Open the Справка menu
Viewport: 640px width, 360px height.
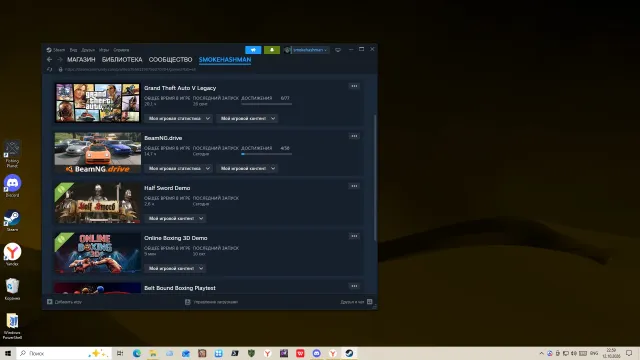tap(121, 50)
